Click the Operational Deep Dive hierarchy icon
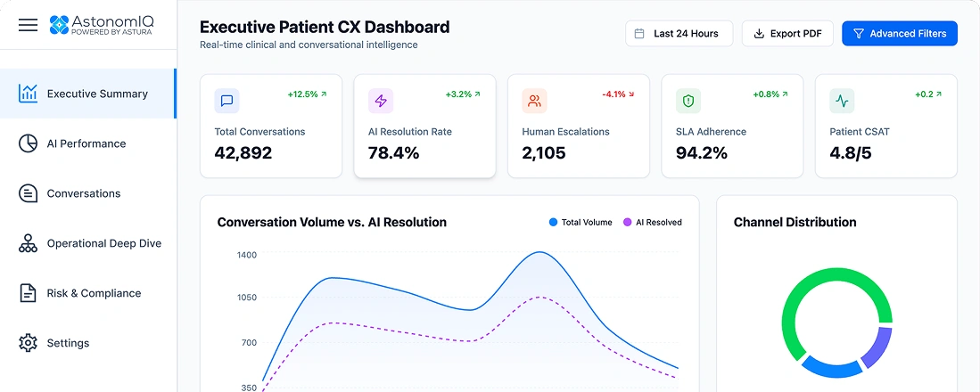Viewport: 980px width, 392px height. pos(29,243)
